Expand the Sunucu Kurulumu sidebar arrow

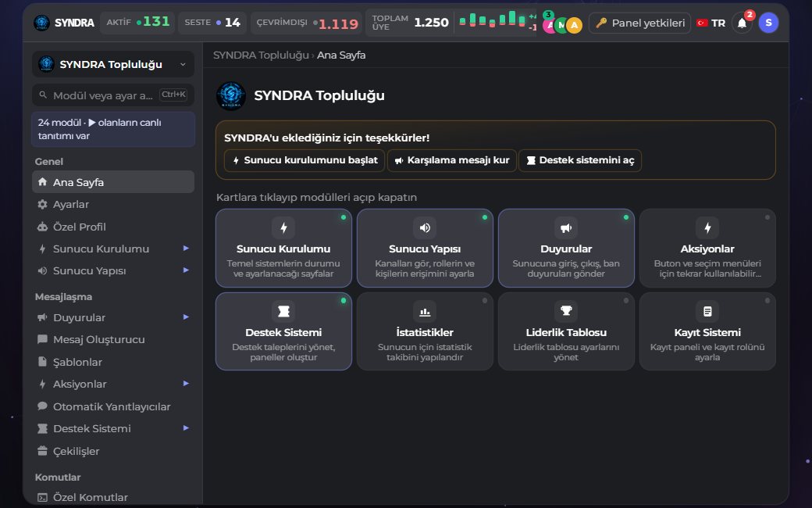[x=186, y=249]
